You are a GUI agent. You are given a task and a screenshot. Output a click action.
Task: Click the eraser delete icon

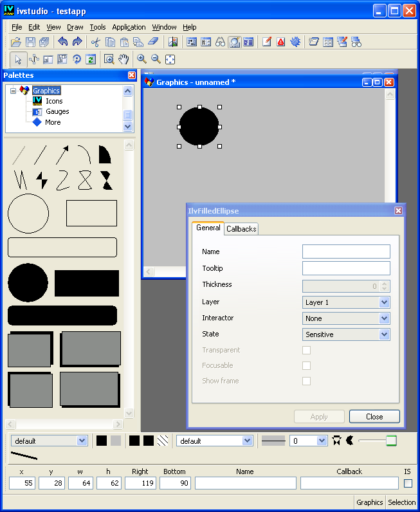tap(152, 42)
